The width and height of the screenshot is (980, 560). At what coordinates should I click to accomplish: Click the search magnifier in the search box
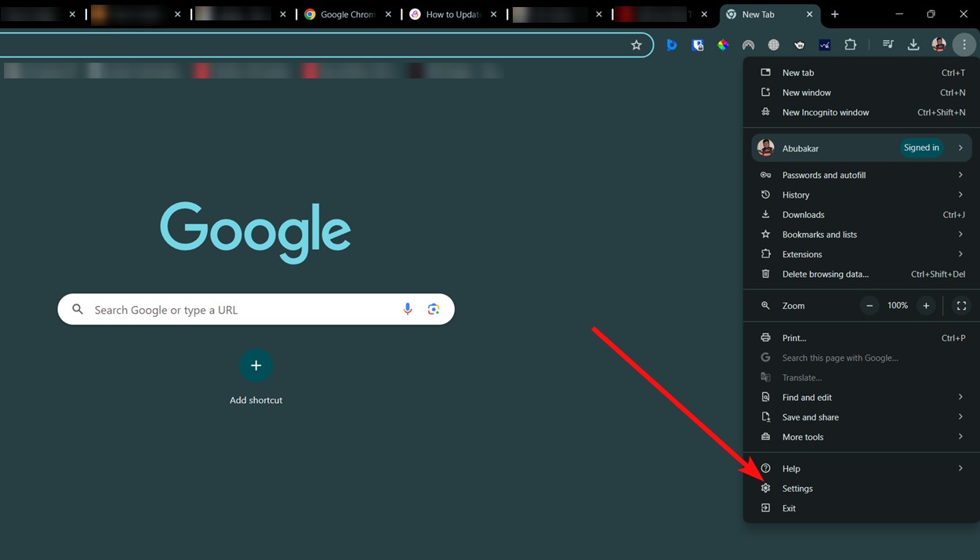[77, 309]
